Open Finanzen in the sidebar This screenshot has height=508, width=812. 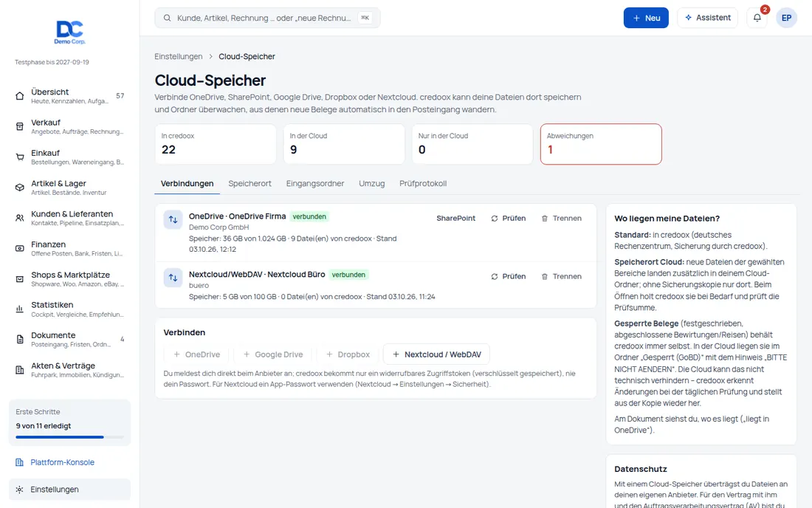69,249
